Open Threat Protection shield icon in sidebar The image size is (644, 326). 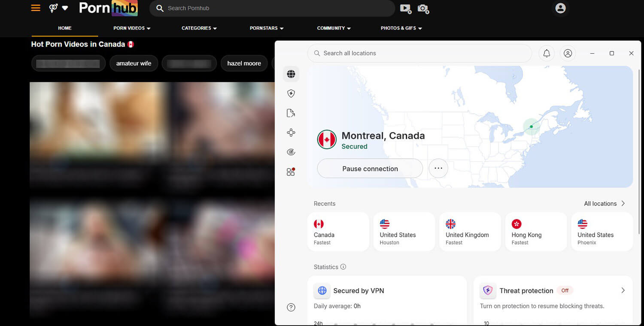point(291,94)
